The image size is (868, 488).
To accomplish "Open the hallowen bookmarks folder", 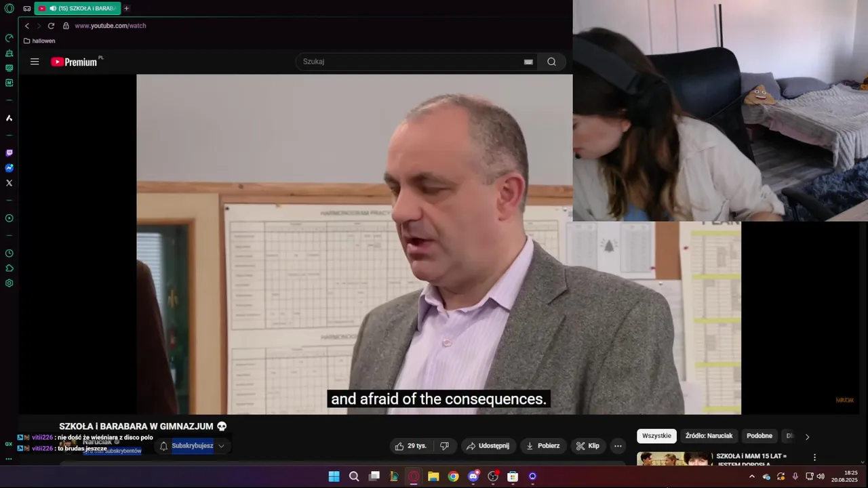I will coord(39,41).
